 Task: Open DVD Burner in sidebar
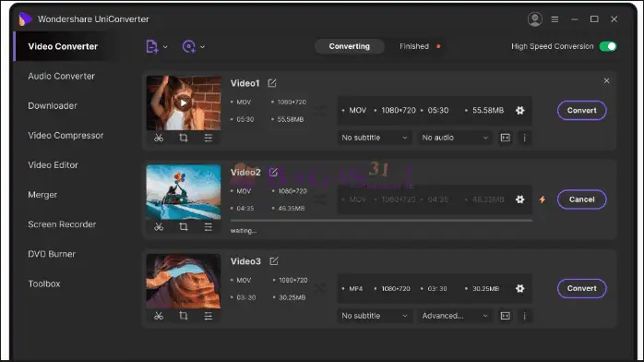tap(52, 254)
